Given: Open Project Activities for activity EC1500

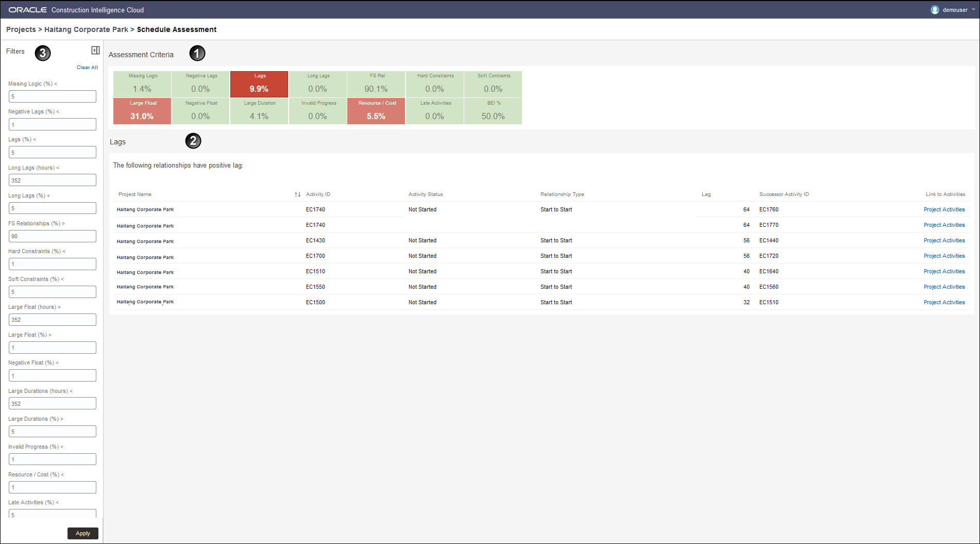Looking at the screenshot, I should pos(944,302).
